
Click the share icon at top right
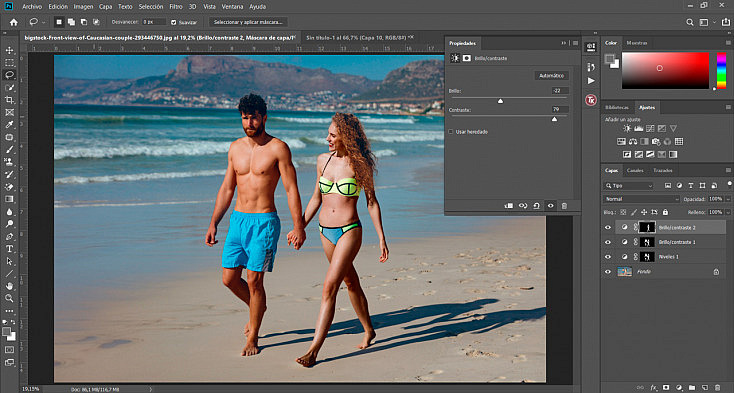tap(726, 22)
